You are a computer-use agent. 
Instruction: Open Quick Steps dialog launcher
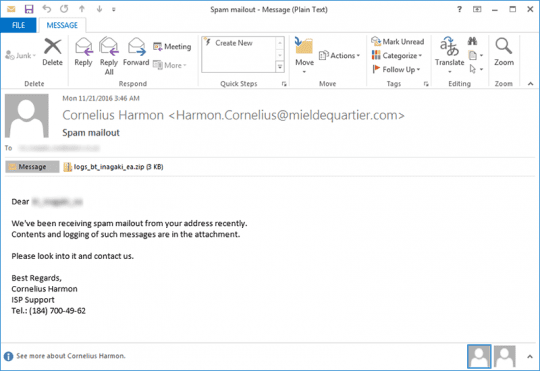[284, 84]
